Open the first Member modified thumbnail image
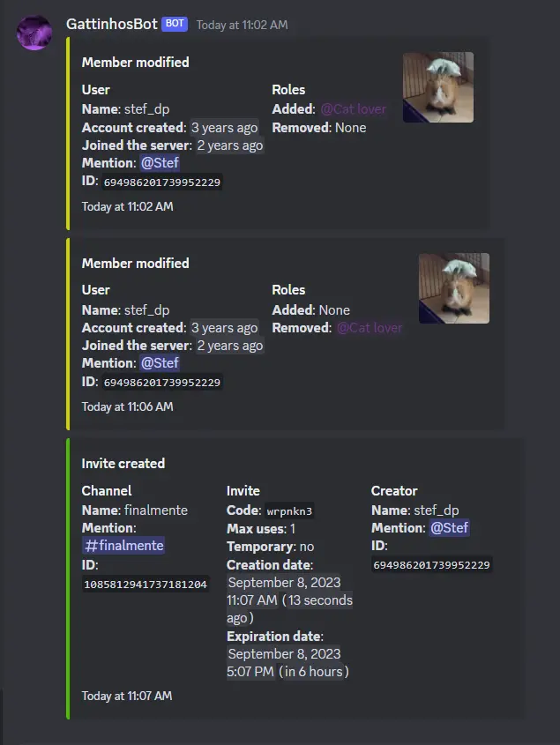Image resolution: width=560 pixels, height=745 pixels. (438, 87)
